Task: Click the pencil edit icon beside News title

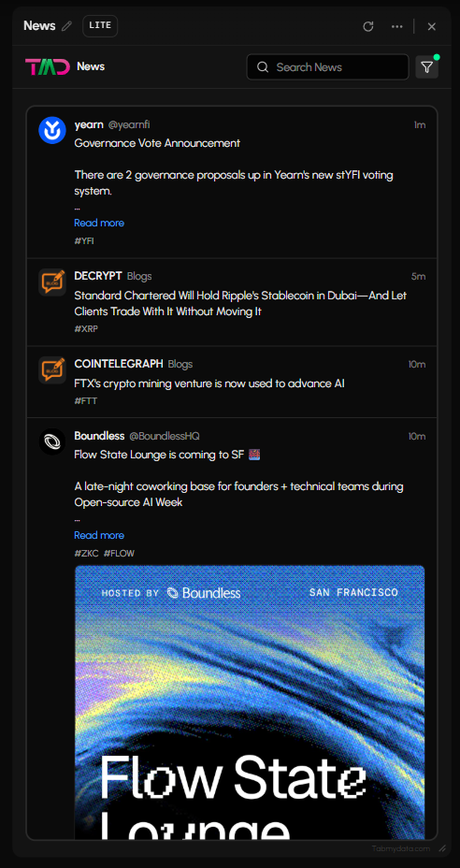Action: (x=66, y=26)
